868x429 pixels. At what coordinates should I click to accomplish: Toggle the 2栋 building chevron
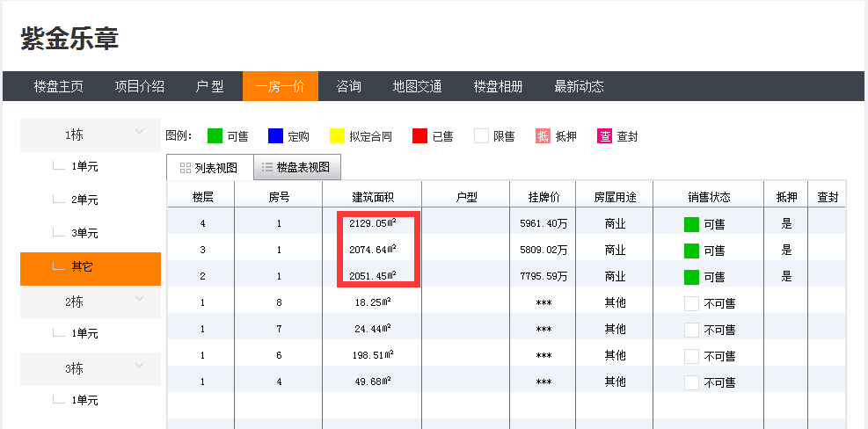(139, 299)
